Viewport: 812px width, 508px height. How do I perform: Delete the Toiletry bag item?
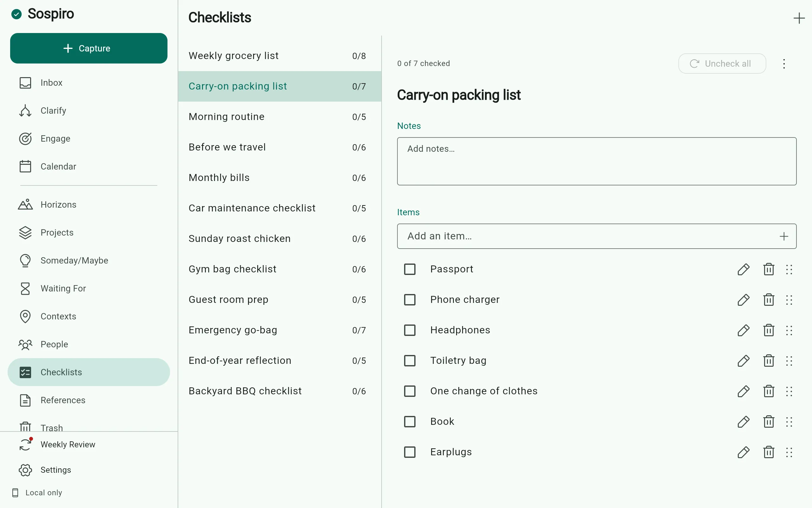point(769,360)
